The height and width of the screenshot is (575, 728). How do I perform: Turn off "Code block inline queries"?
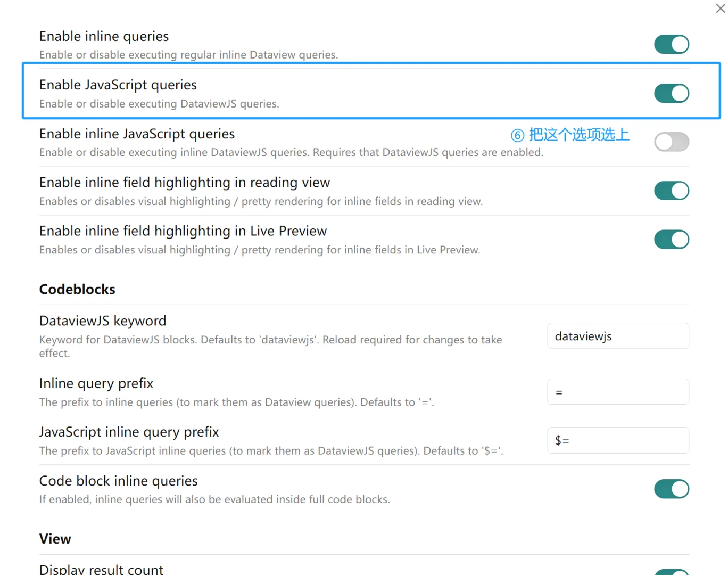672,489
